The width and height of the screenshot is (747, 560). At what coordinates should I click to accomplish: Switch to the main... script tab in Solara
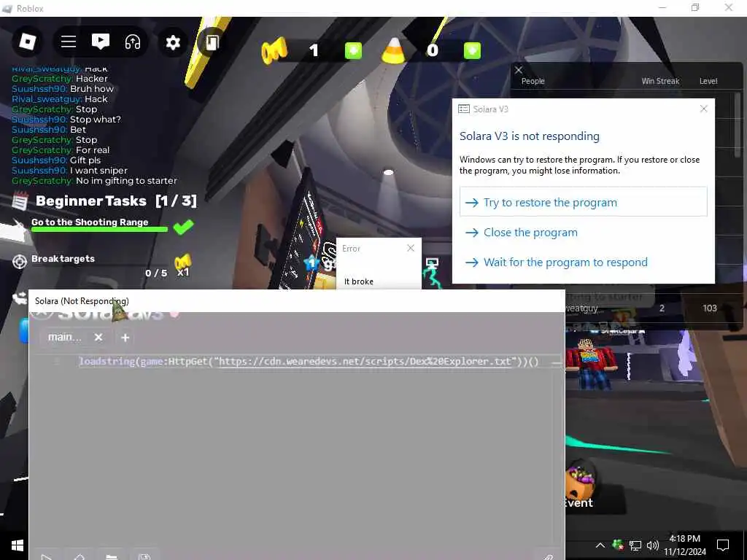point(65,337)
